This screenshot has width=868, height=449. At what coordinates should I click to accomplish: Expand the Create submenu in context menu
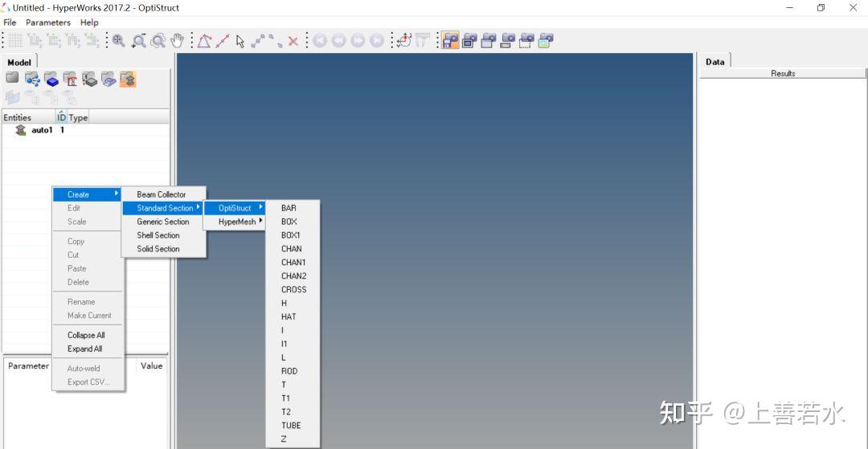[88, 194]
